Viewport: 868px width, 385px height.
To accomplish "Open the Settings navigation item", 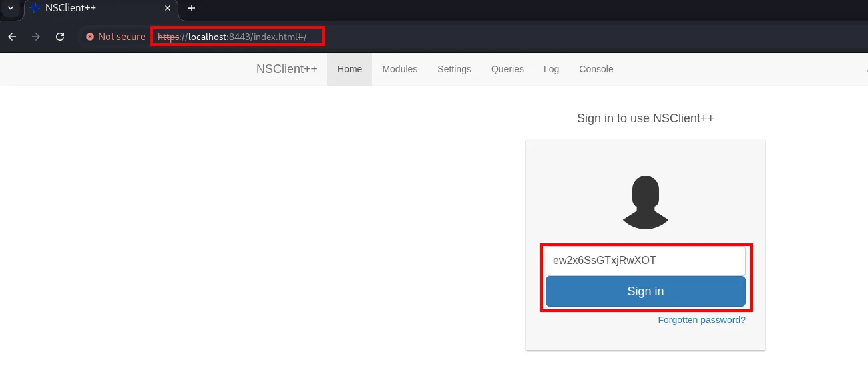I will [x=454, y=69].
